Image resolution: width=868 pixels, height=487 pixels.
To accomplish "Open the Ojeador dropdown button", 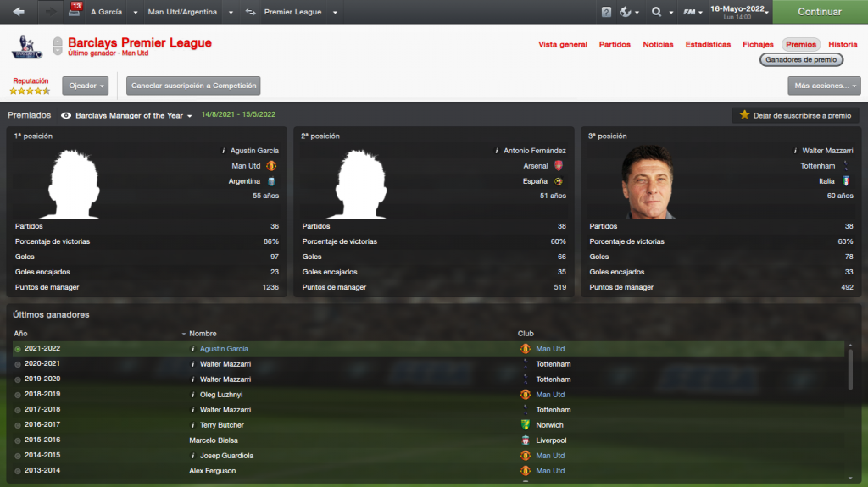I will 86,86.
